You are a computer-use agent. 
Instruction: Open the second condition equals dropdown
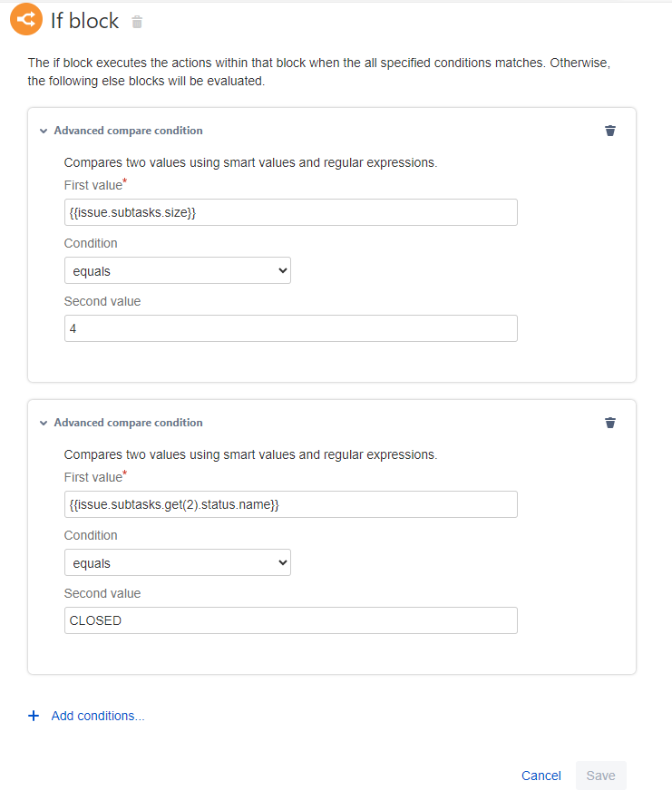(x=177, y=562)
